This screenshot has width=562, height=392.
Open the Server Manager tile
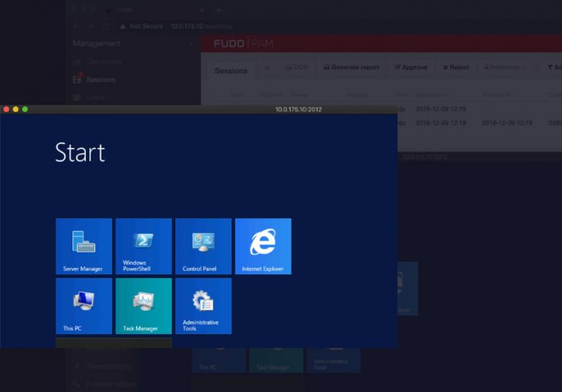click(x=84, y=246)
